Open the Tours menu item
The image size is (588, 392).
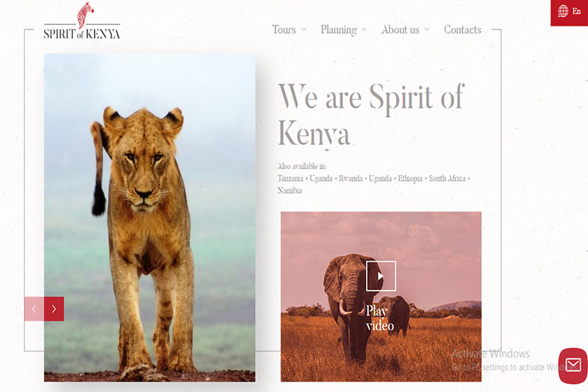click(x=284, y=29)
